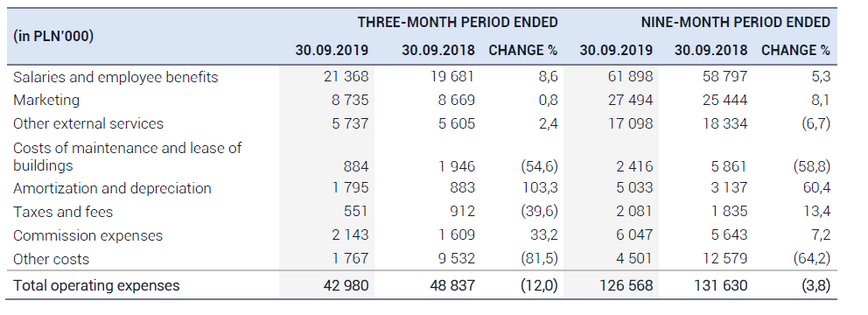Click the Other external services label
The height and width of the screenshot is (315, 868).
pyautogui.click(x=88, y=123)
